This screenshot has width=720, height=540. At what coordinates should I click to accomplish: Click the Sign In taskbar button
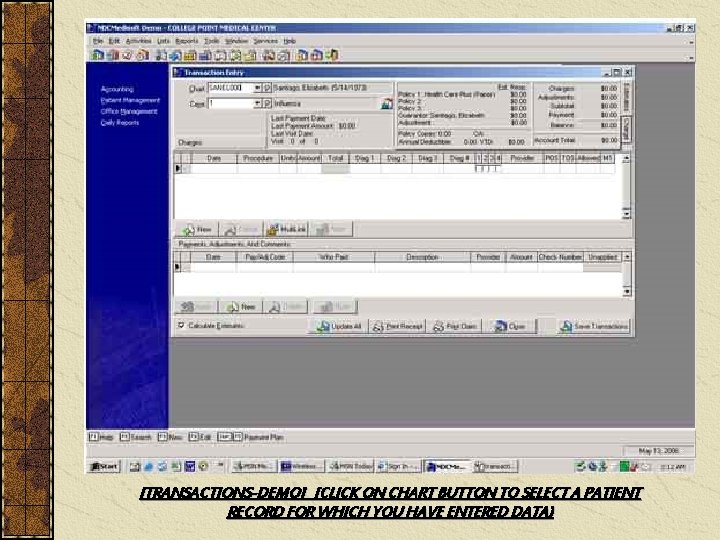click(398, 467)
